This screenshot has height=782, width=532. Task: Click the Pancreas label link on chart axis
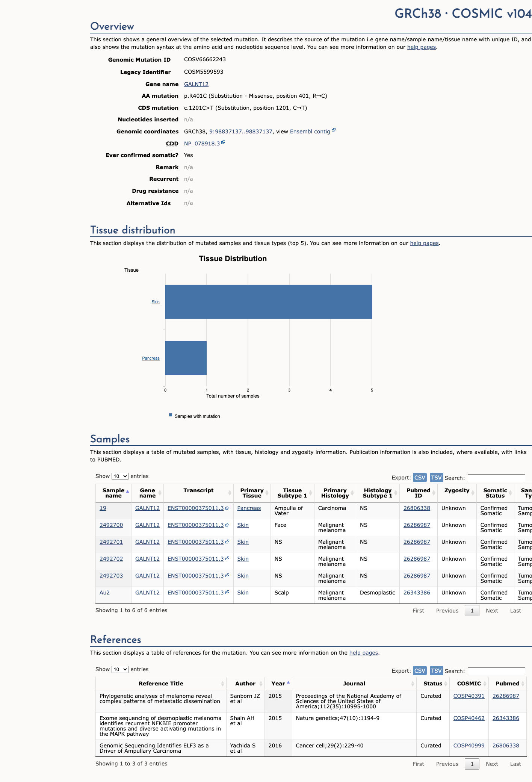coord(151,358)
